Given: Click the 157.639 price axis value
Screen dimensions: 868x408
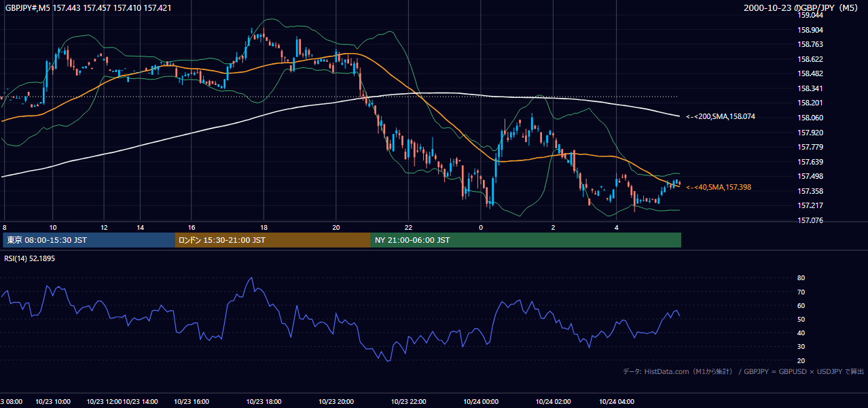Looking at the screenshot, I should click(x=810, y=162).
